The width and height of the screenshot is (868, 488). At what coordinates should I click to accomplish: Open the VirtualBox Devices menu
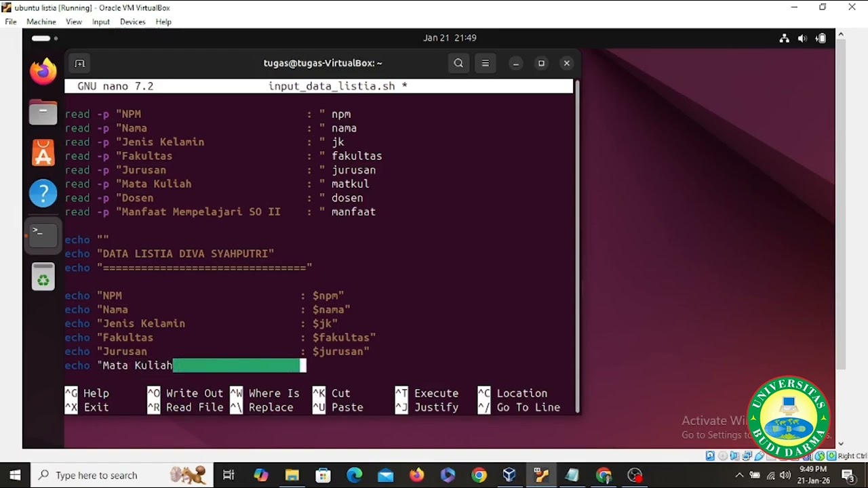[x=133, y=22]
